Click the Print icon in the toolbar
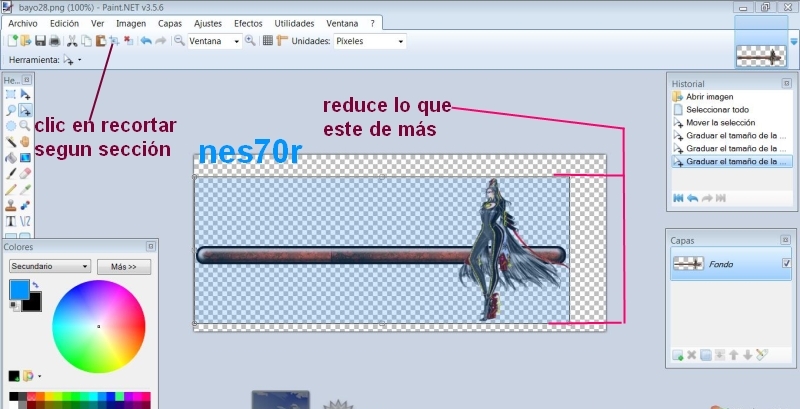800x409 pixels. tap(54, 41)
